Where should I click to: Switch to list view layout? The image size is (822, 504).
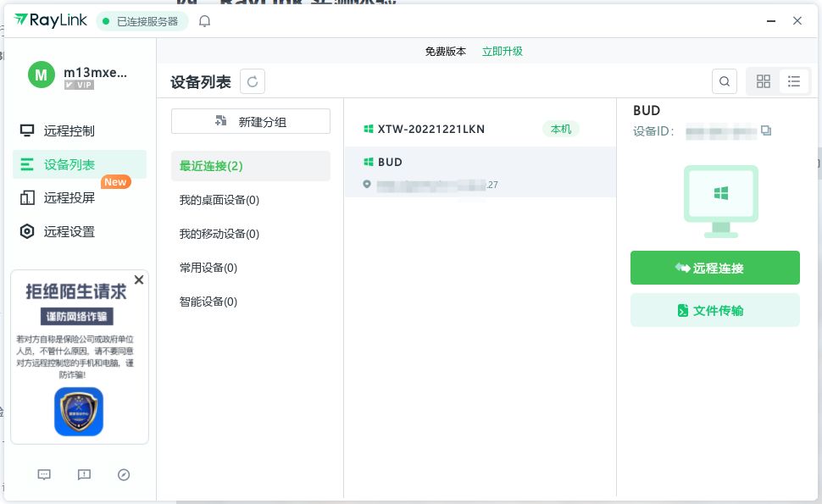794,81
